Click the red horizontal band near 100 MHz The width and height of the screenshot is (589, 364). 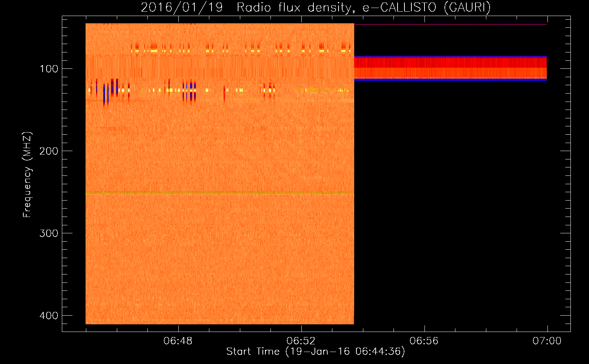coord(450,68)
